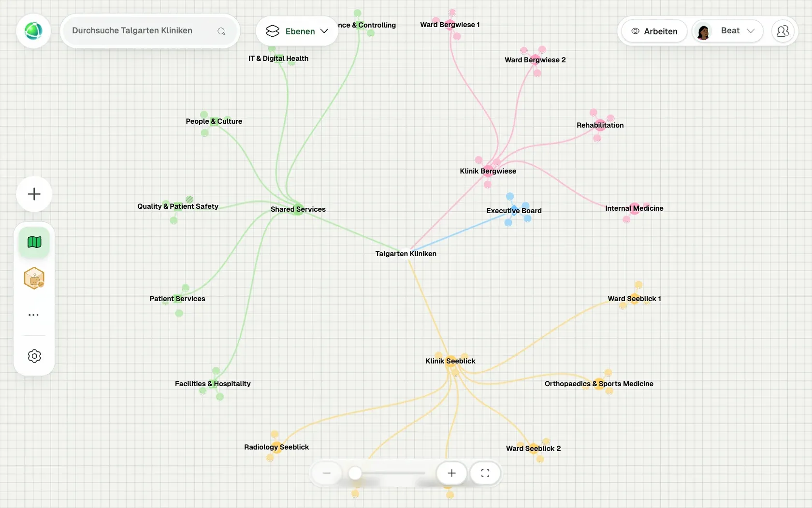Image resolution: width=812 pixels, height=508 pixels.
Task: Click the Radiology Seeblick node
Action: tap(276, 447)
